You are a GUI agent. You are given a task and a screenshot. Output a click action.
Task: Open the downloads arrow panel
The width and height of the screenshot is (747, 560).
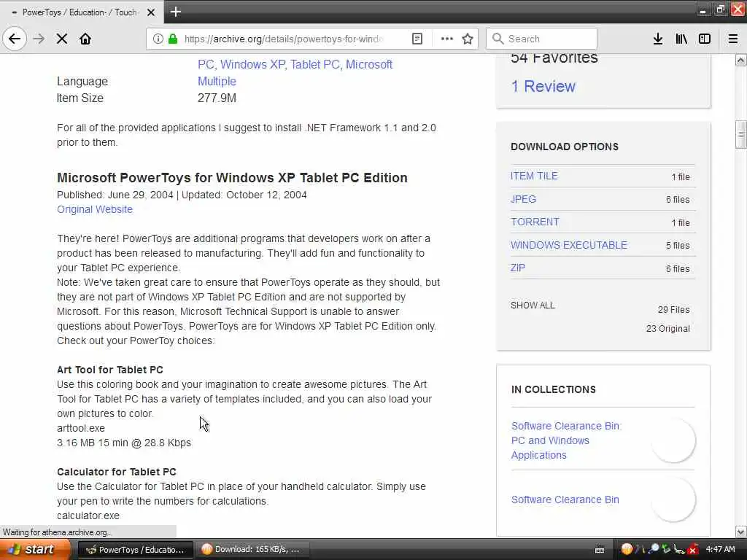tap(658, 39)
